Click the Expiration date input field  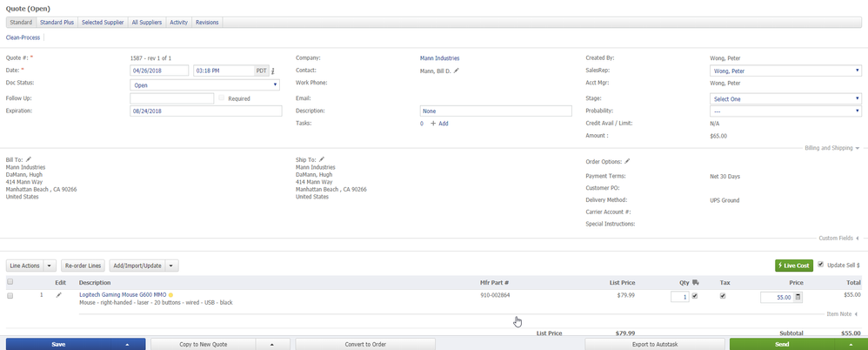pos(205,111)
